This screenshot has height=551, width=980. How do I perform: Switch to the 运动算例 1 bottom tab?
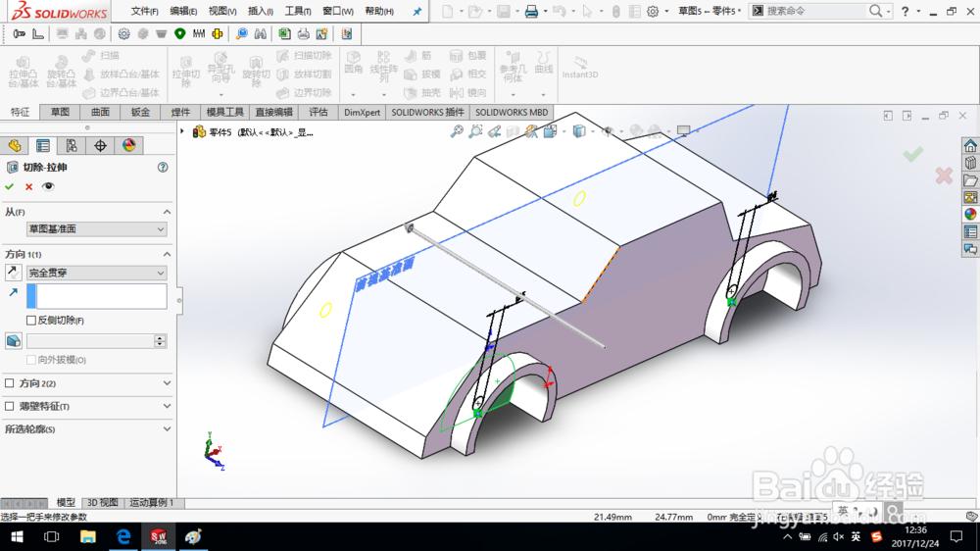tap(151, 503)
